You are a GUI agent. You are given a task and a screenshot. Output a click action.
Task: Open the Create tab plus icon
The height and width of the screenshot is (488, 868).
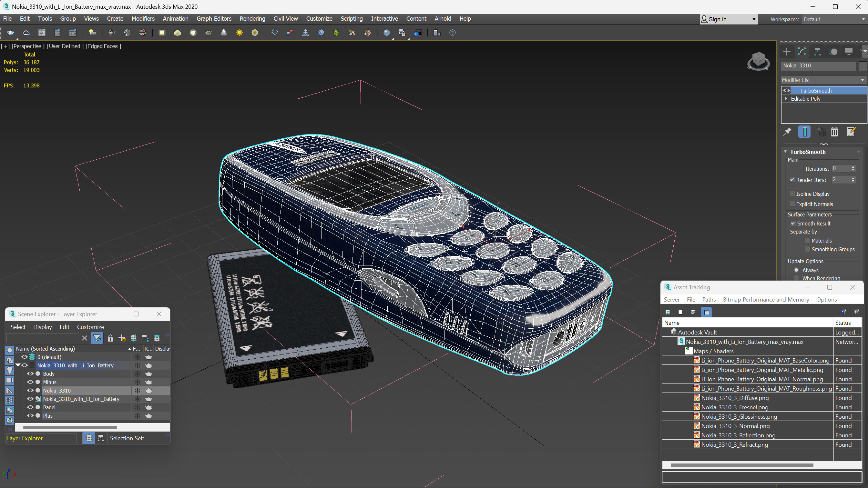tap(786, 52)
